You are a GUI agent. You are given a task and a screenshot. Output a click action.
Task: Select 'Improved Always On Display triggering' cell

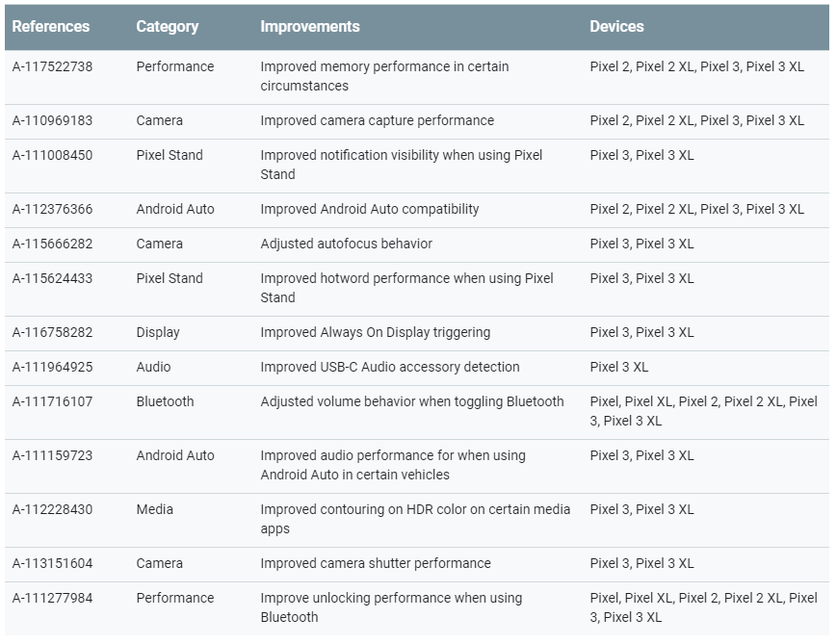[x=375, y=332]
